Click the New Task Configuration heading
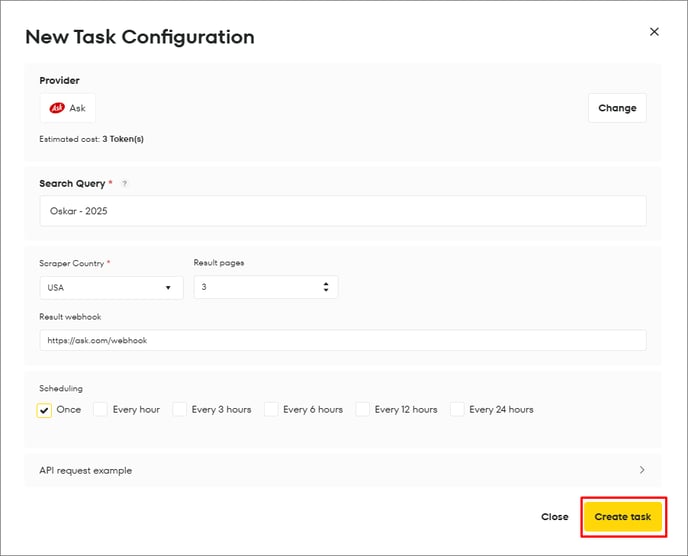Screen dimensions: 688x556 click(140, 37)
